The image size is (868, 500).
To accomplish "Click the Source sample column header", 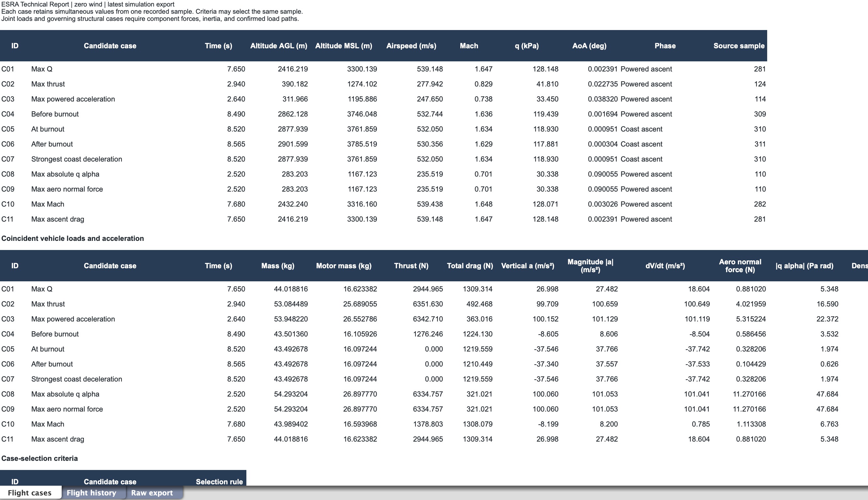I will pyautogui.click(x=738, y=46).
